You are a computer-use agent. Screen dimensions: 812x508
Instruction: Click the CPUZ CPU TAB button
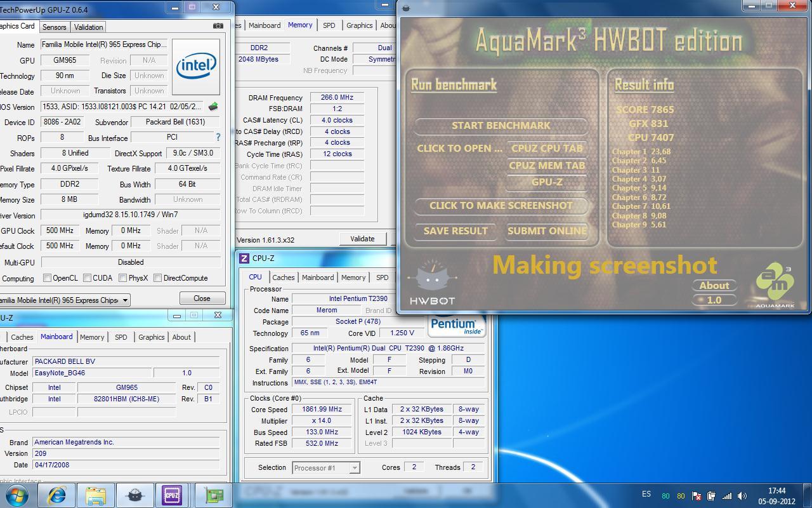547,148
